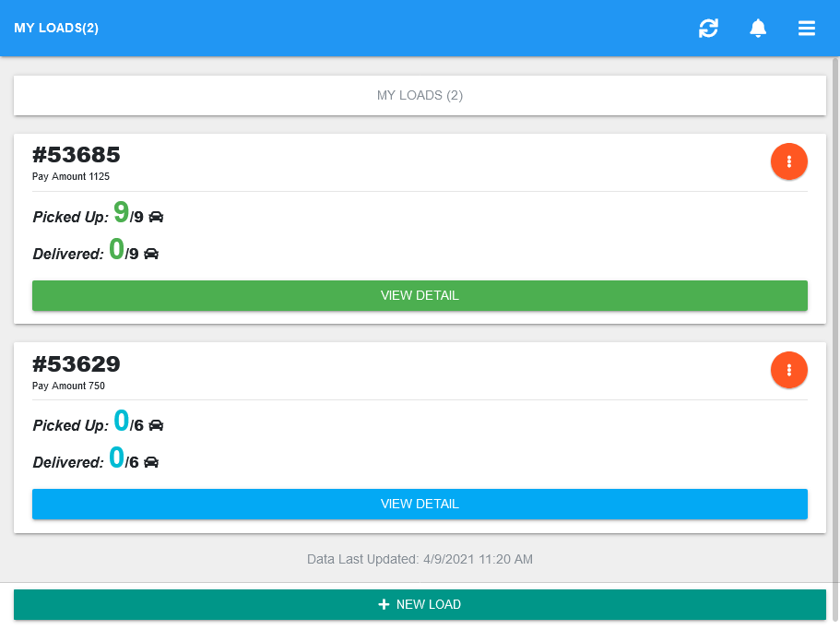Screen dimensions: 840x630
Task: Open options menu for load #53629
Action: (788, 370)
